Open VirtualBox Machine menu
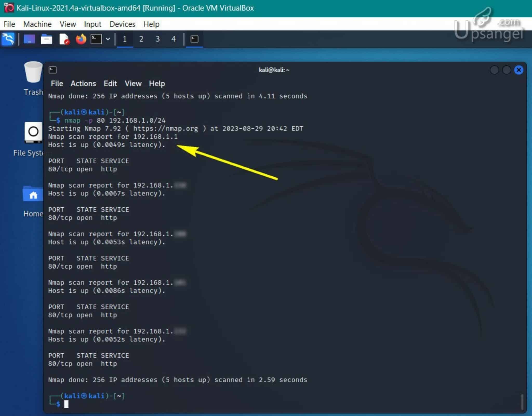This screenshot has width=532, height=416. [37, 24]
